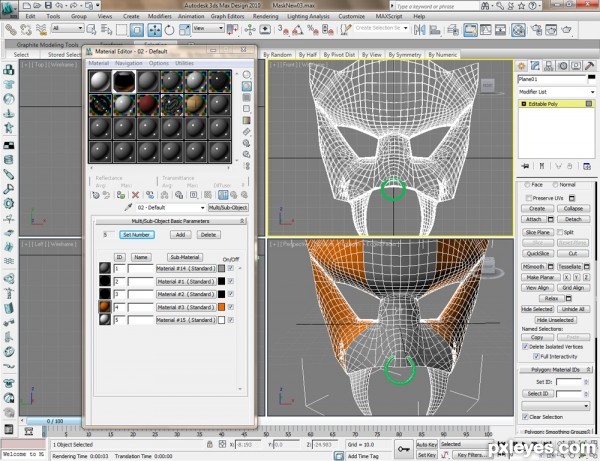
Task: Open the Create panel tab icon
Action: [x=522, y=66]
